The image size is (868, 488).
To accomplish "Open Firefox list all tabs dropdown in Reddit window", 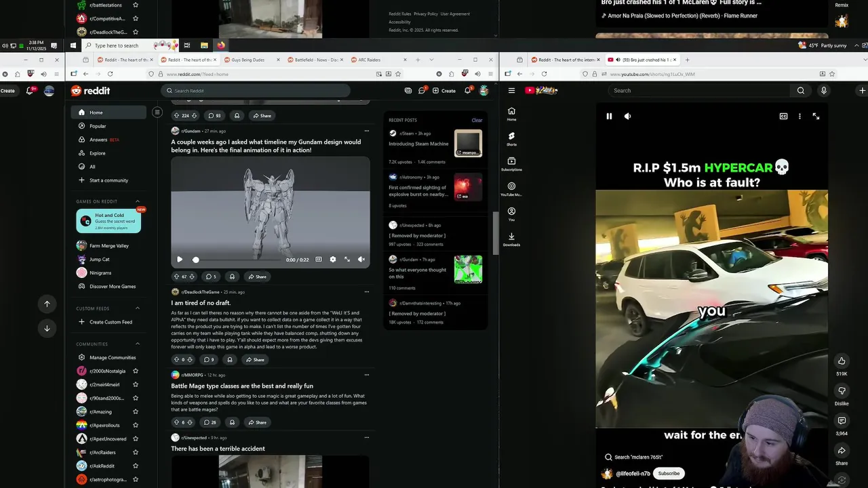I will click(x=431, y=60).
